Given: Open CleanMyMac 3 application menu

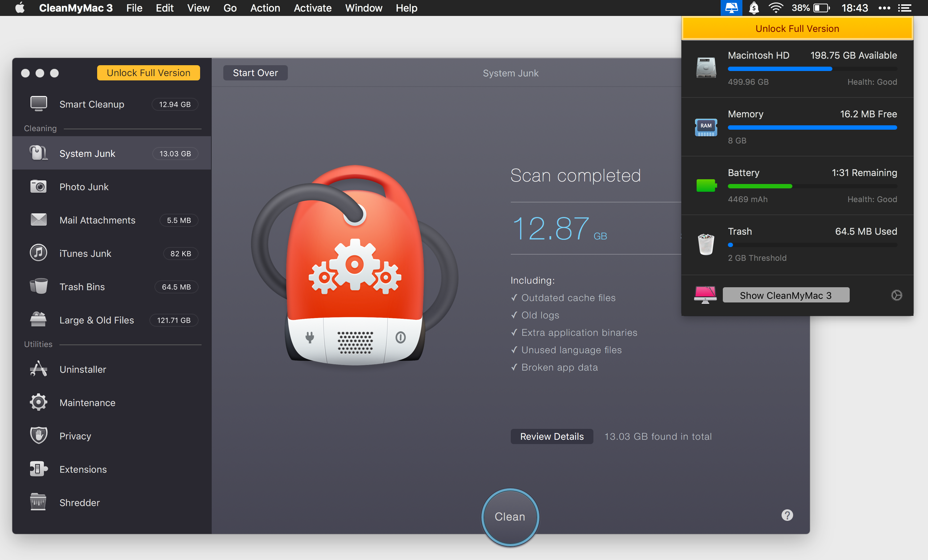Looking at the screenshot, I should 76,8.
